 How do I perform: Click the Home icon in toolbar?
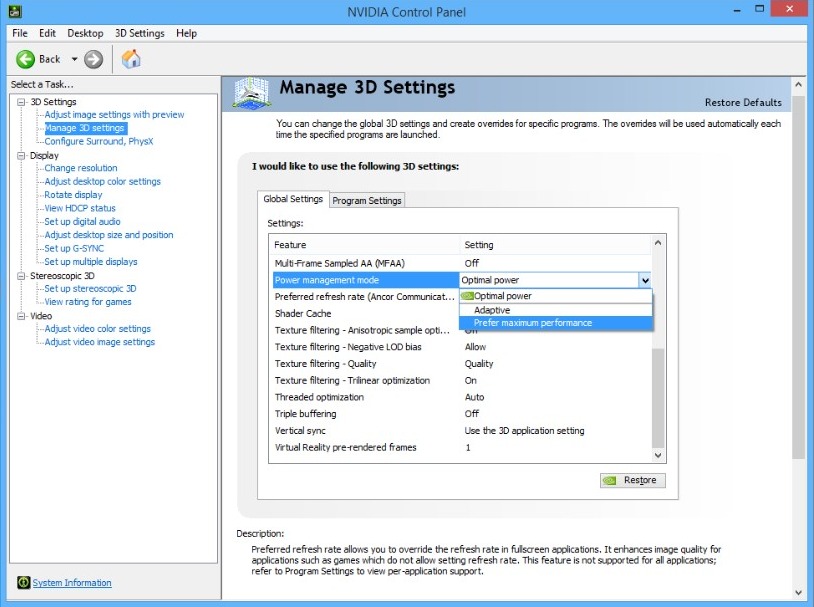point(131,59)
